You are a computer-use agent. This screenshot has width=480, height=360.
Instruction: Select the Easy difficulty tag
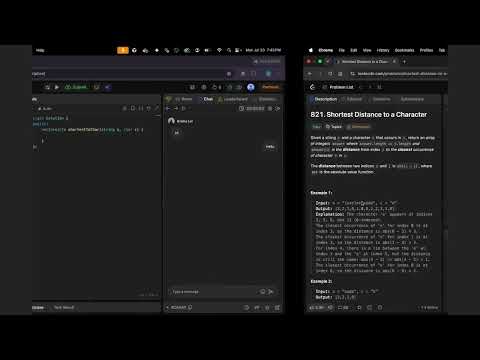317,127
